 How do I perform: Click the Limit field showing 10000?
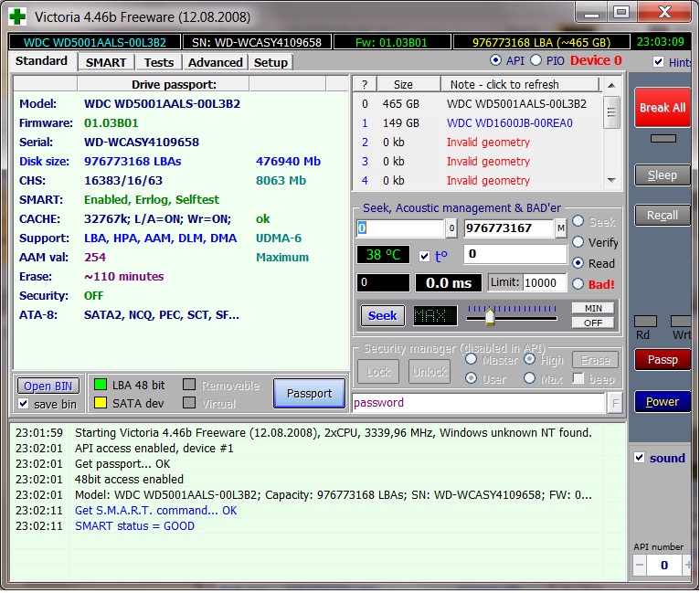[545, 283]
